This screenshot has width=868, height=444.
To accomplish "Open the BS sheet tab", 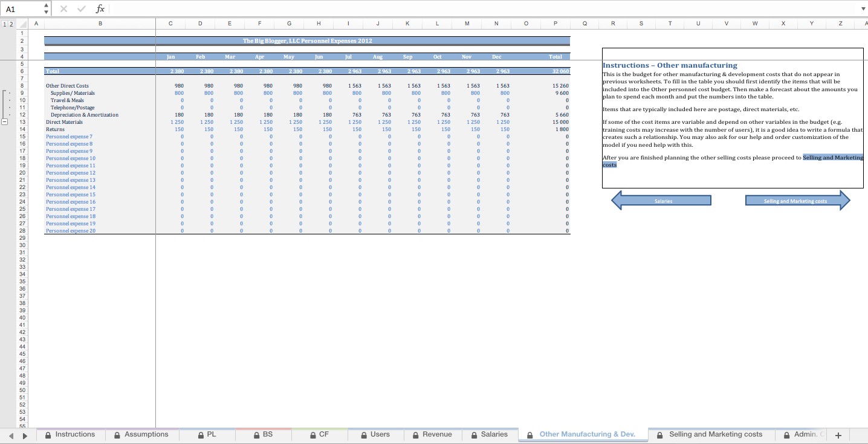I will (264, 434).
